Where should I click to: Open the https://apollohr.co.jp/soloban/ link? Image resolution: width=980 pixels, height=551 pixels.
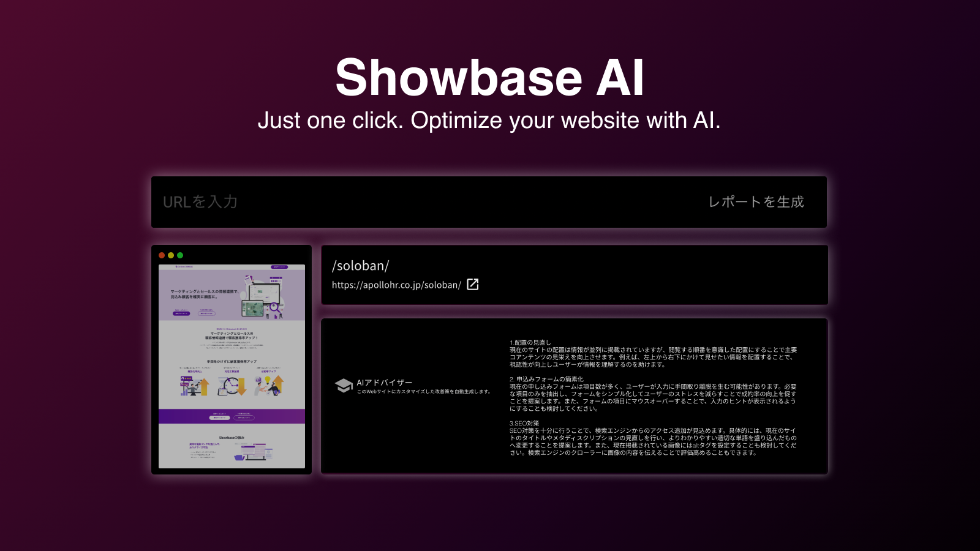click(x=396, y=285)
